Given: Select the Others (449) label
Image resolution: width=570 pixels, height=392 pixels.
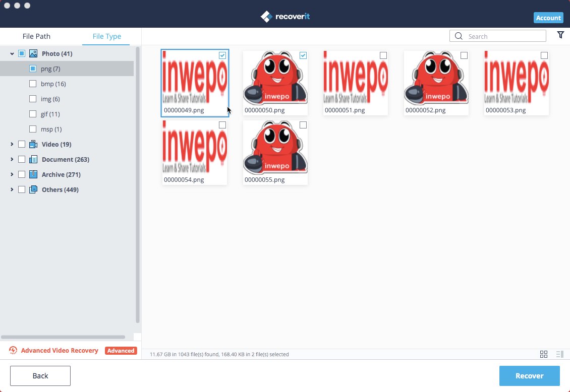Looking at the screenshot, I should (60, 189).
